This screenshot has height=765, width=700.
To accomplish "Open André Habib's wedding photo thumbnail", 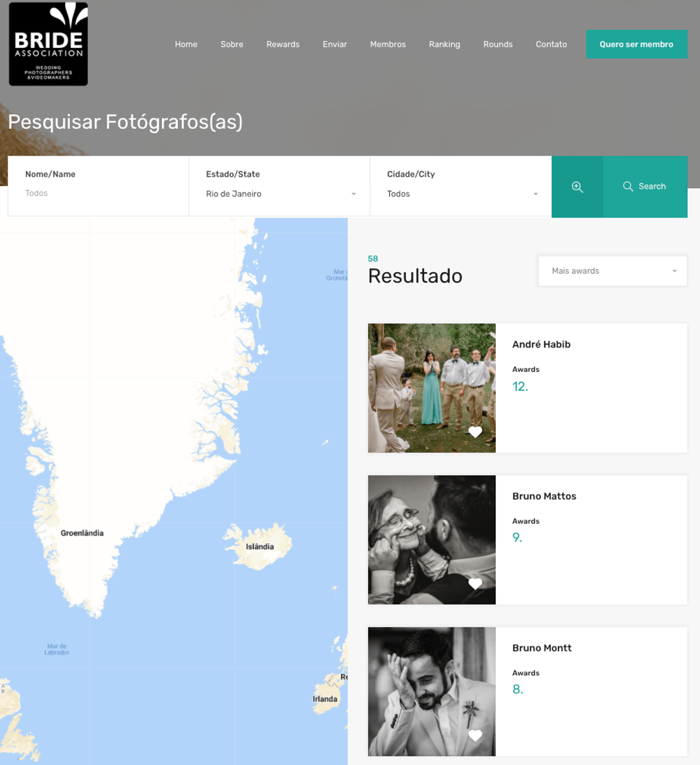I will pos(432,388).
